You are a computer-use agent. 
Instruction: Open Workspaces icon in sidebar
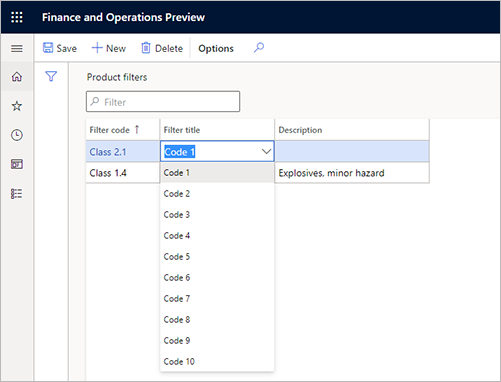17,164
